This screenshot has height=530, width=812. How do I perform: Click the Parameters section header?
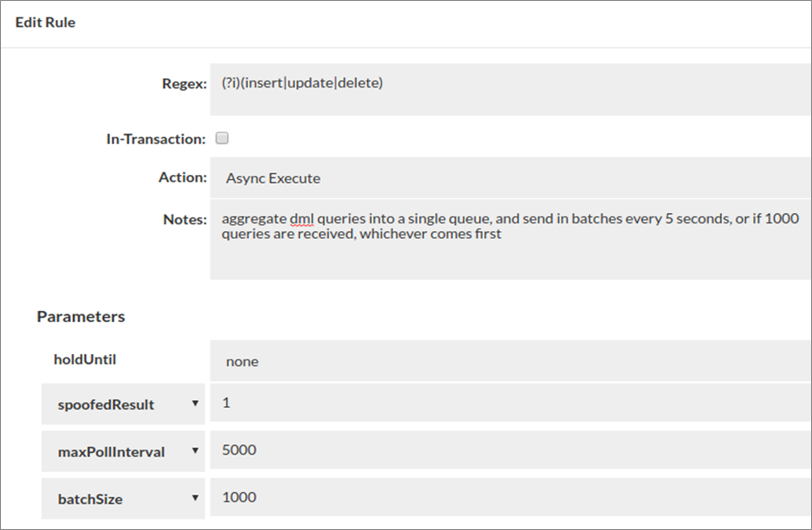tap(81, 316)
